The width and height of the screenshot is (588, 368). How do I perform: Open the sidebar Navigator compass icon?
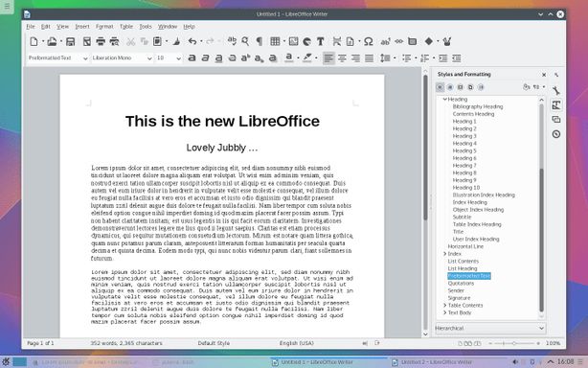tap(556, 134)
